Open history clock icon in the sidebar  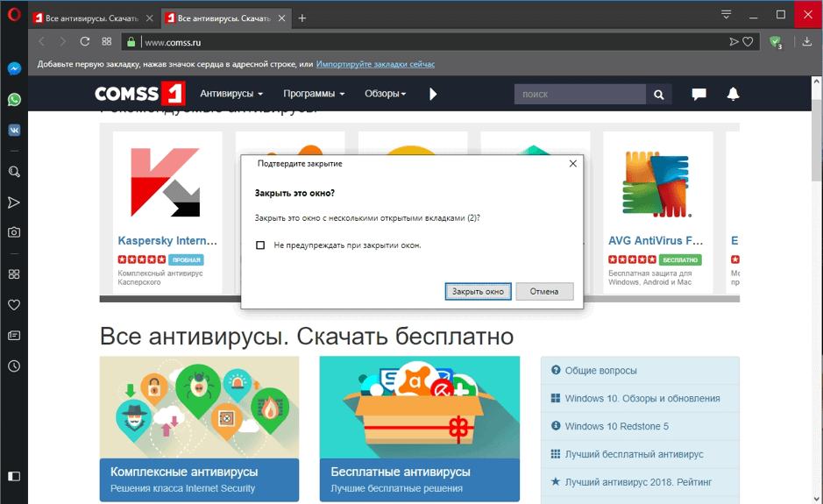(14, 366)
